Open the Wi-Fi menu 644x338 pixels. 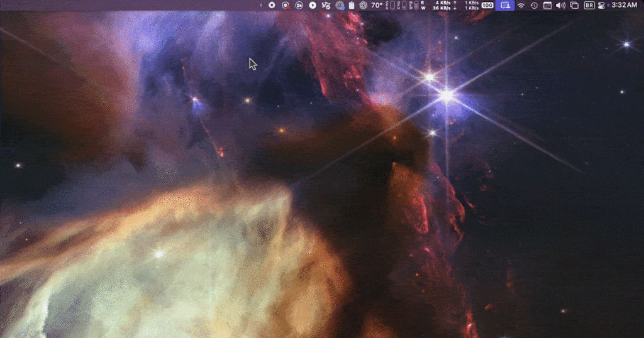click(x=521, y=5)
